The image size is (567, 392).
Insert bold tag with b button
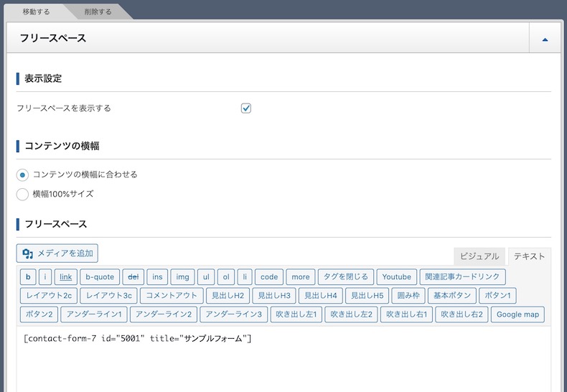click(28, 277)
